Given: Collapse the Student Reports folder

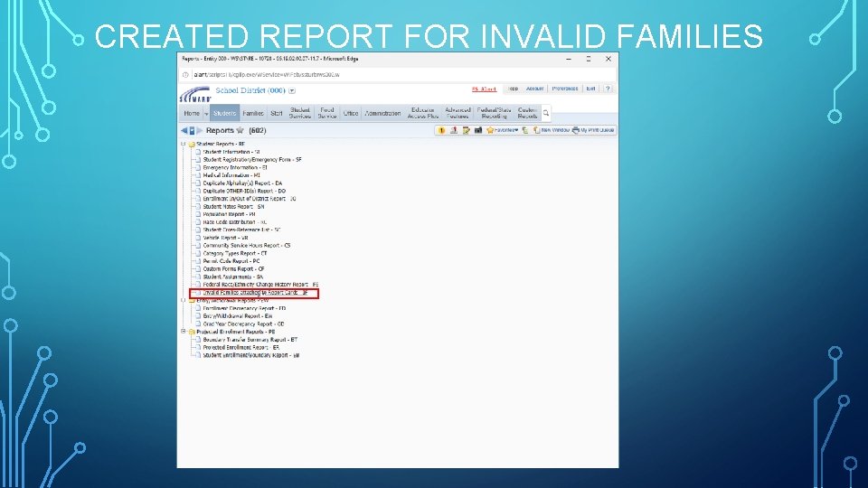Looking at the screenshot, I should 184,144.
